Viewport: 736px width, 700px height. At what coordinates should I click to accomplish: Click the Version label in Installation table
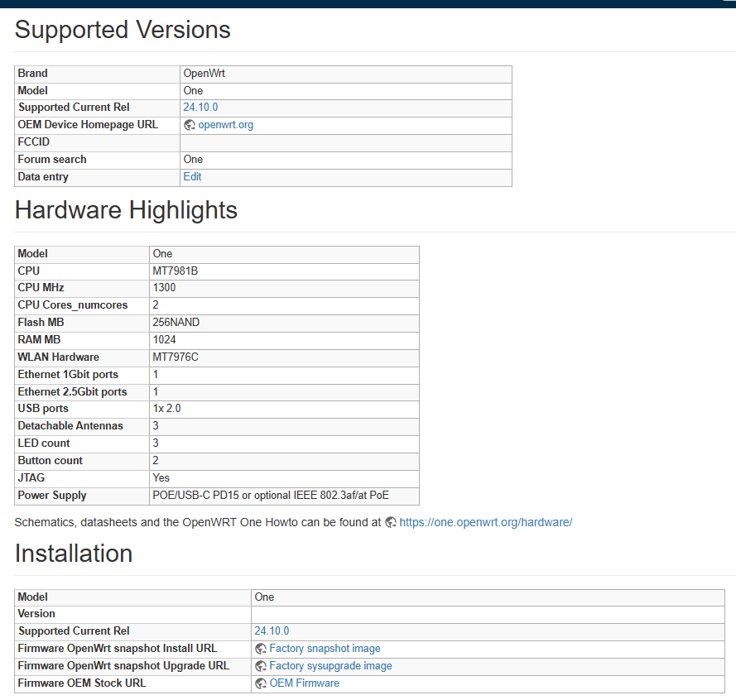(36, 614)
